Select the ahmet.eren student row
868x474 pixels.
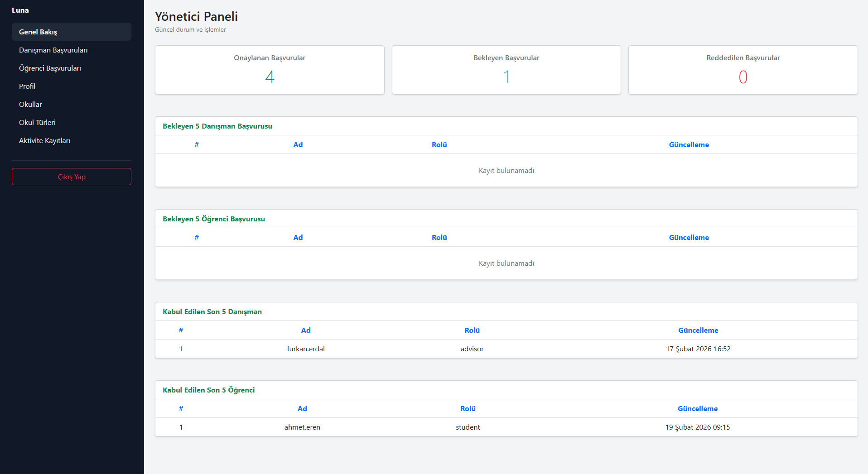pyautogui.click(x=506, y=427)
